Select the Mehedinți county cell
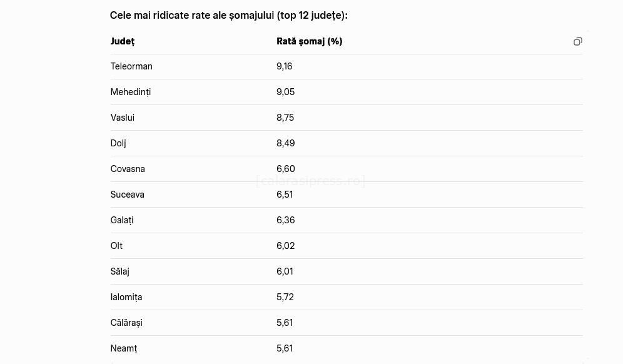The image size is (623, 364). click(130, 92)
